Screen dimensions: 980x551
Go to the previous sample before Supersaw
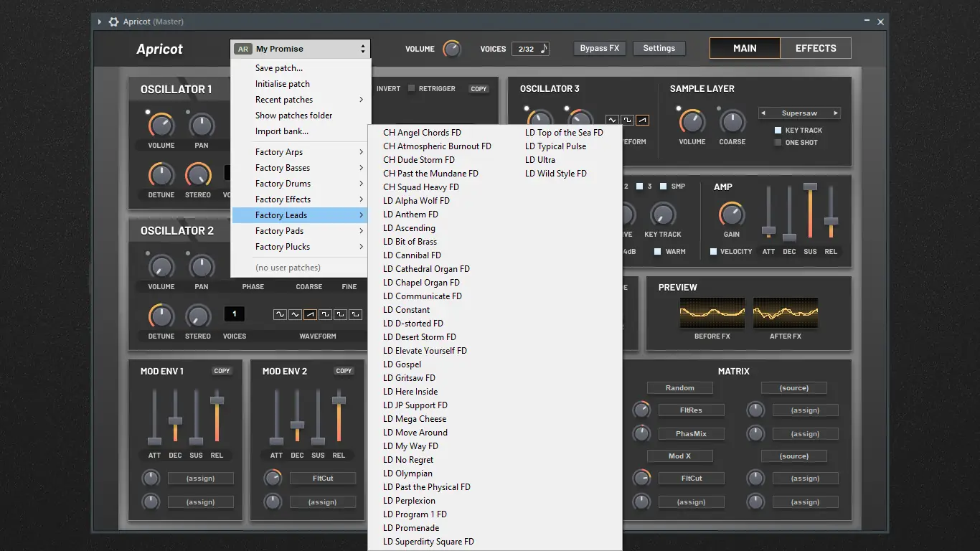click(x=763, y=113)
